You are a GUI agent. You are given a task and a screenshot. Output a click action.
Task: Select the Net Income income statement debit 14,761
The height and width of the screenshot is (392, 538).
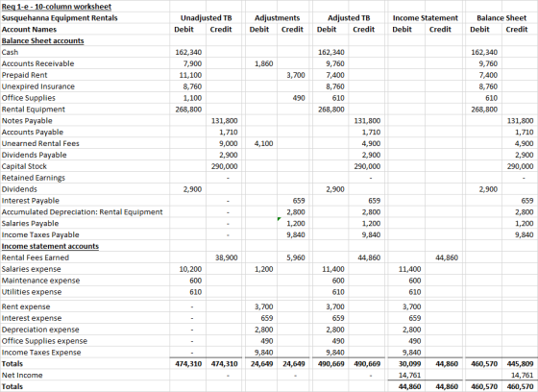406,375
